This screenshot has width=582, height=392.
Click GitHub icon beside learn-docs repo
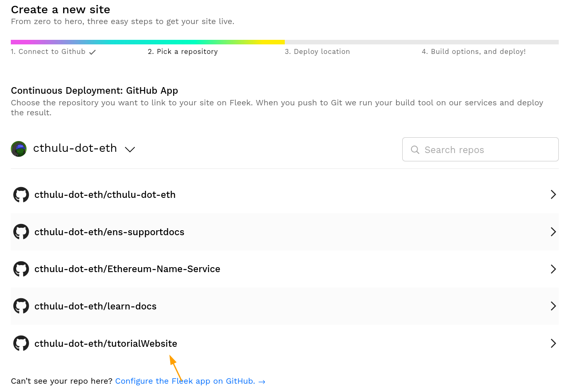pyautogui.click(x=21, y=306)
